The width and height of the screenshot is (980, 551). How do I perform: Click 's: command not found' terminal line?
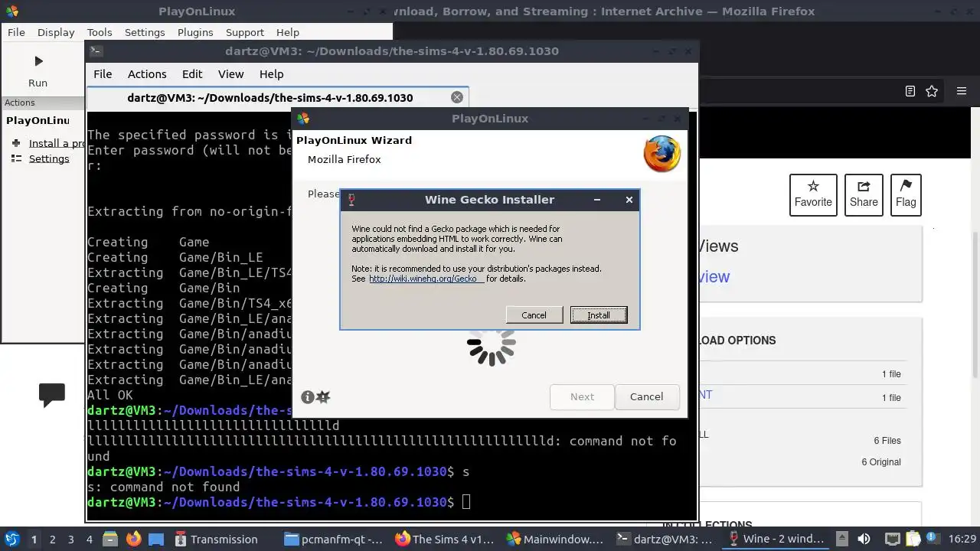[x=164, y=487]
